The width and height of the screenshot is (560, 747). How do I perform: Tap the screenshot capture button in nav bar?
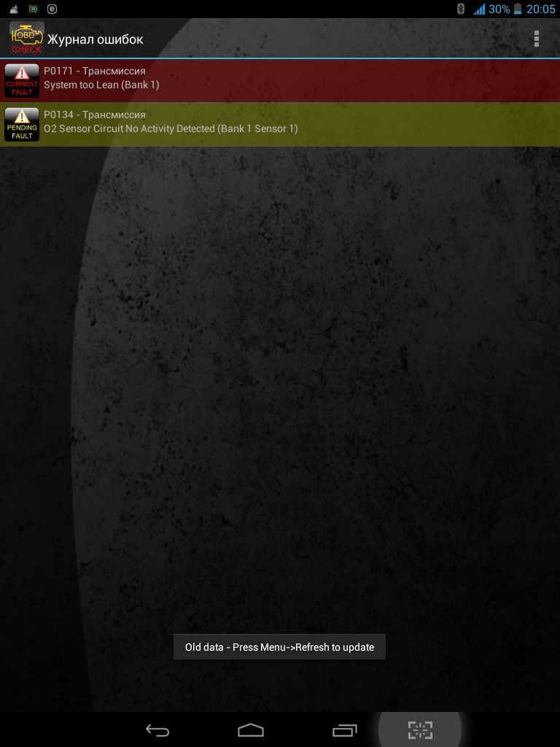coord(420,729)
